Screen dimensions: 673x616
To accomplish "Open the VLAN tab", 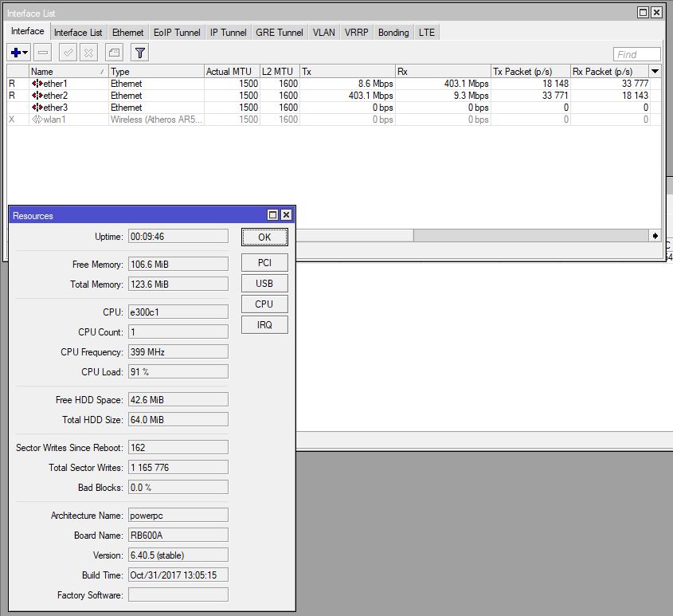I will pyautogui.click(x=324, y=33).
